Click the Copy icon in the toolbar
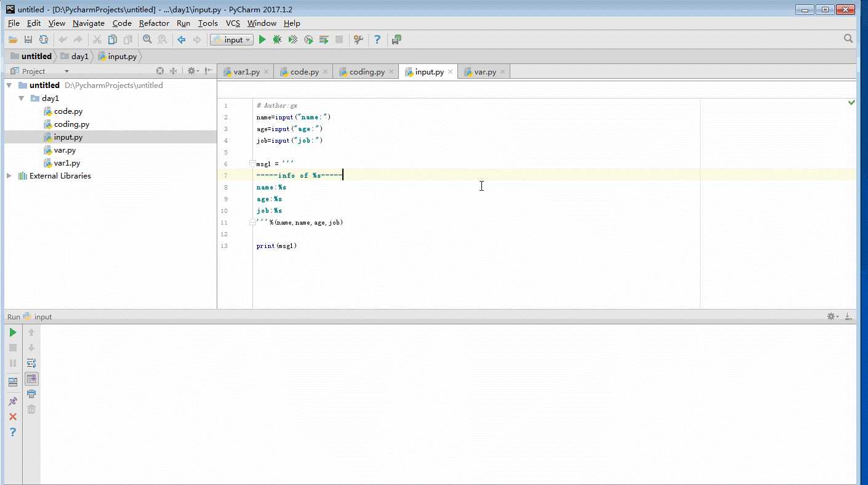868x485 pixels. (112, 39)
